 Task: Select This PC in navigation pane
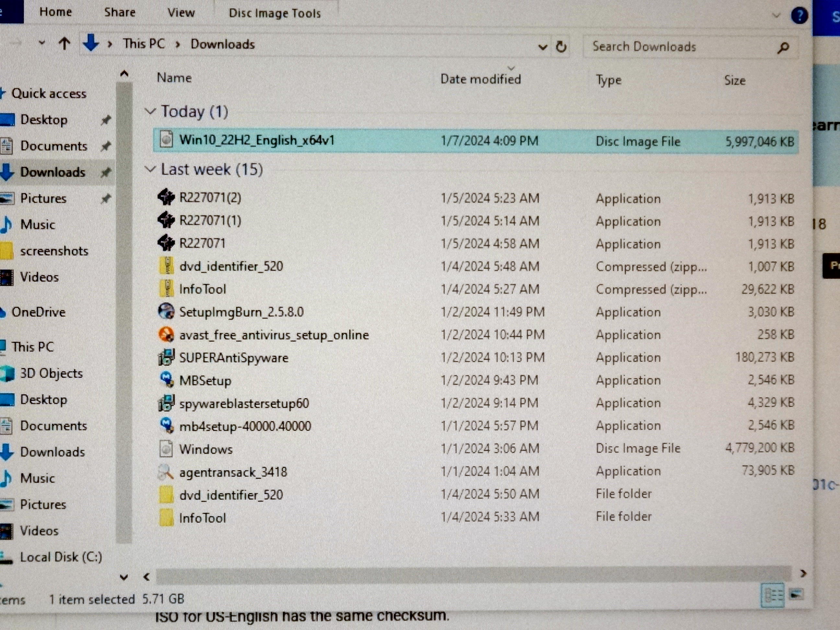[x=33, y=347]
